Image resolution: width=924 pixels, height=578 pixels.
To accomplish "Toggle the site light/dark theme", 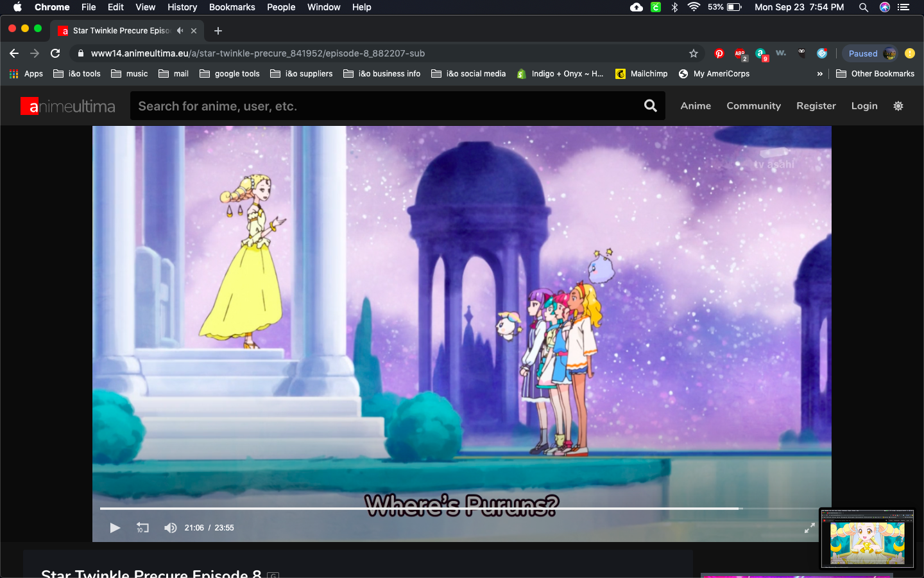I will pos(898,106).
